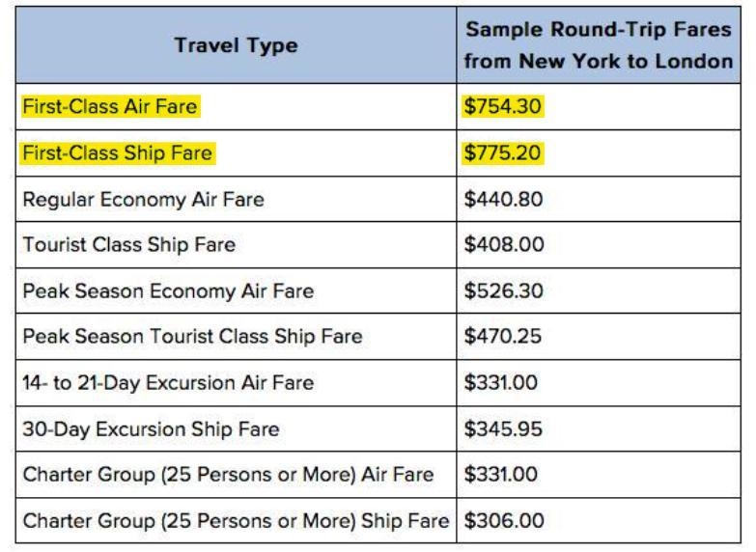Click the Charter Group Air Fare cell
Screen dimensions: 756x552
point(236,475)
